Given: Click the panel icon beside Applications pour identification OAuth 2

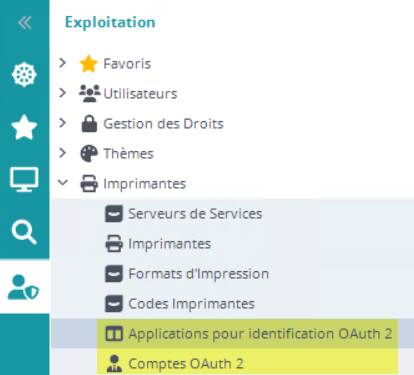Looking at the screenshot, I should 114,334.
